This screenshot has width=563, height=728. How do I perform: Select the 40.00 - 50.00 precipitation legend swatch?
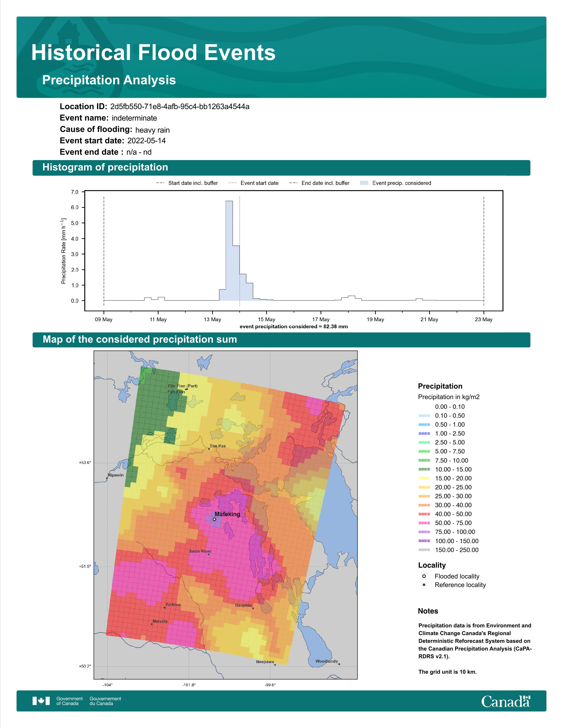tap(424, 514)
